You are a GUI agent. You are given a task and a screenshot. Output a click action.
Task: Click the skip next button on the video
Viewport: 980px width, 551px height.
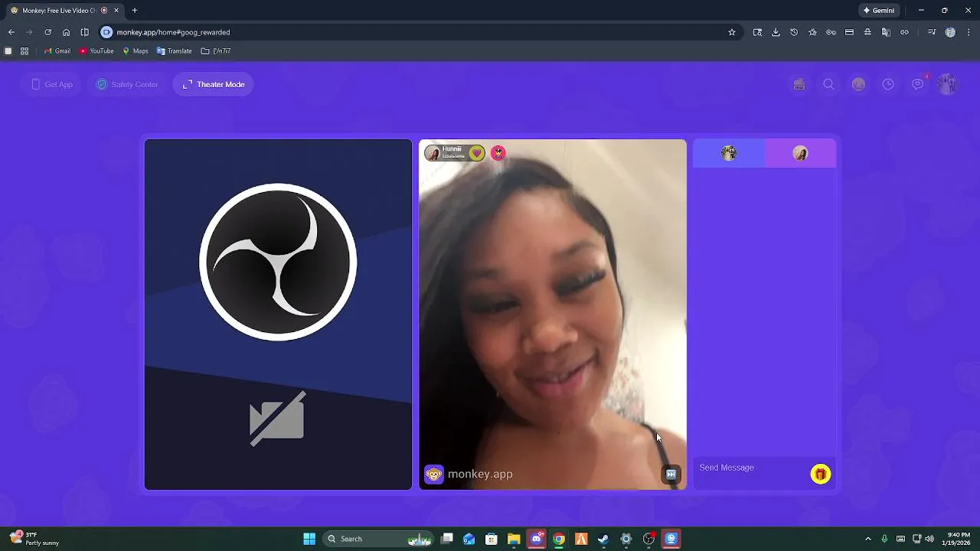tap(671, 474)
